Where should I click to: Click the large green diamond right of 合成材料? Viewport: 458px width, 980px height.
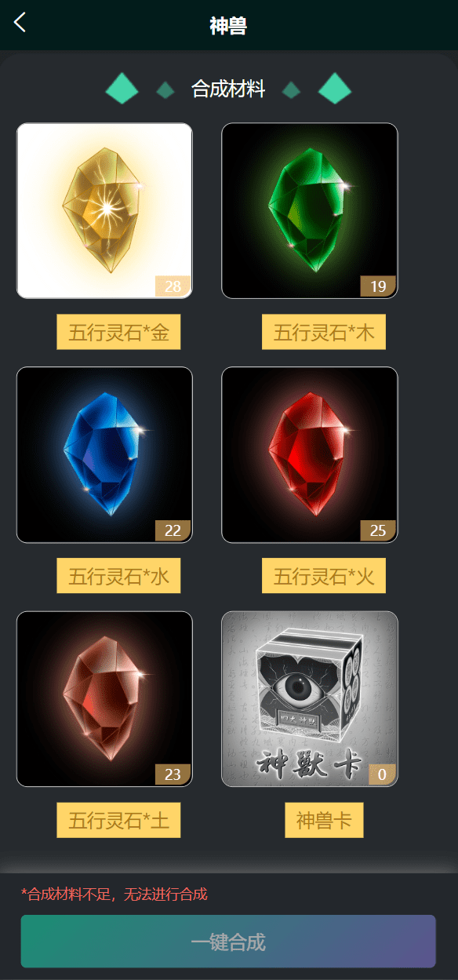pyautogui.click(x=335, y=89)
